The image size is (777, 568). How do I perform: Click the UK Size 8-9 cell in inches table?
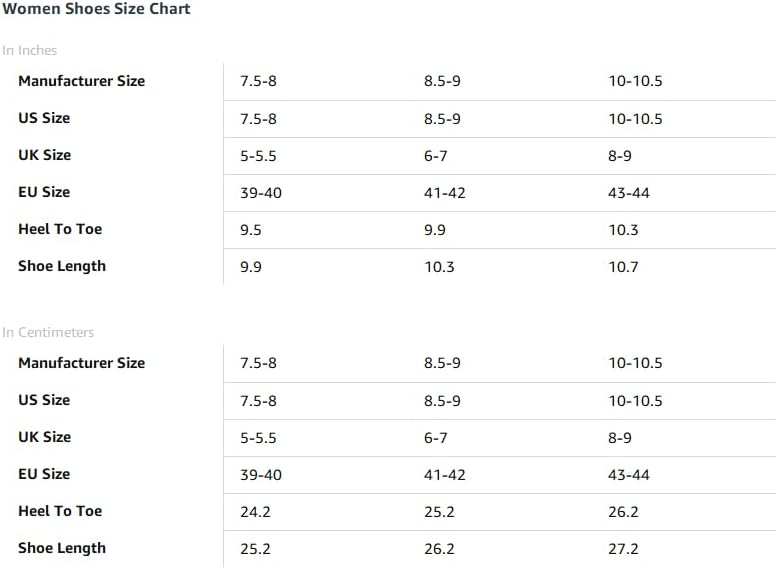click(x=620, y=156)
